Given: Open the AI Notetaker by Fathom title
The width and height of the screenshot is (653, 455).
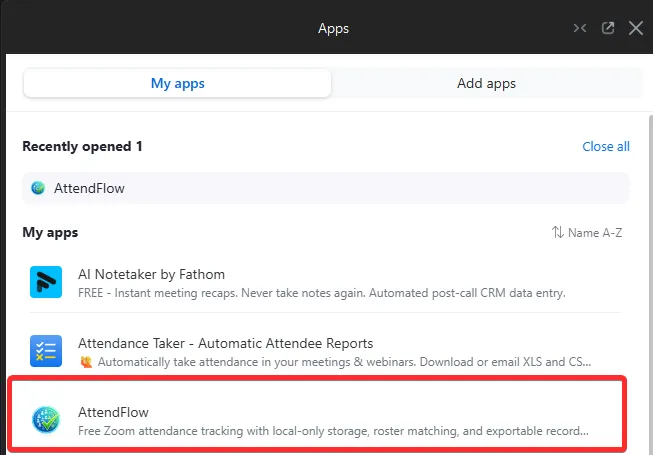Looking at the screenshot, I should [151, 274].
